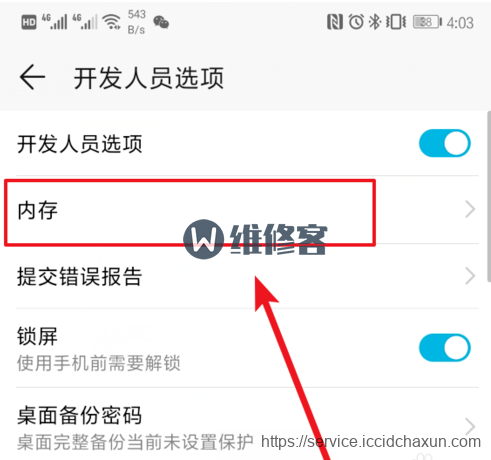Disable the 开发人员选项 switch

445,143
